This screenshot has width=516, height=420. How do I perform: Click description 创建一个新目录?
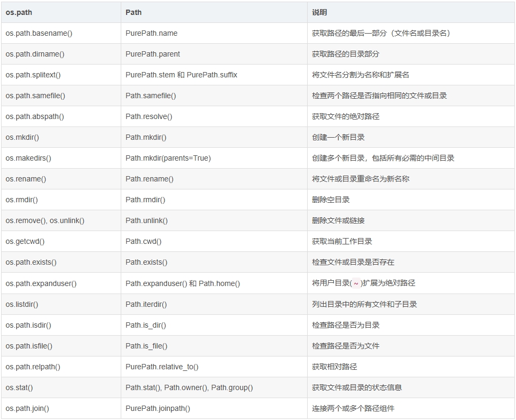coord(338,138)
